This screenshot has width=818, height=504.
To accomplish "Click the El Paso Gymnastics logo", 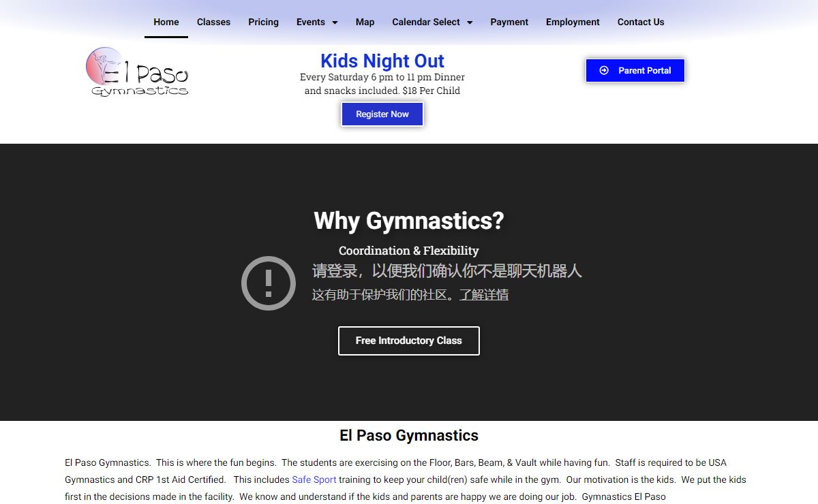I will click(x=137, y=72).
